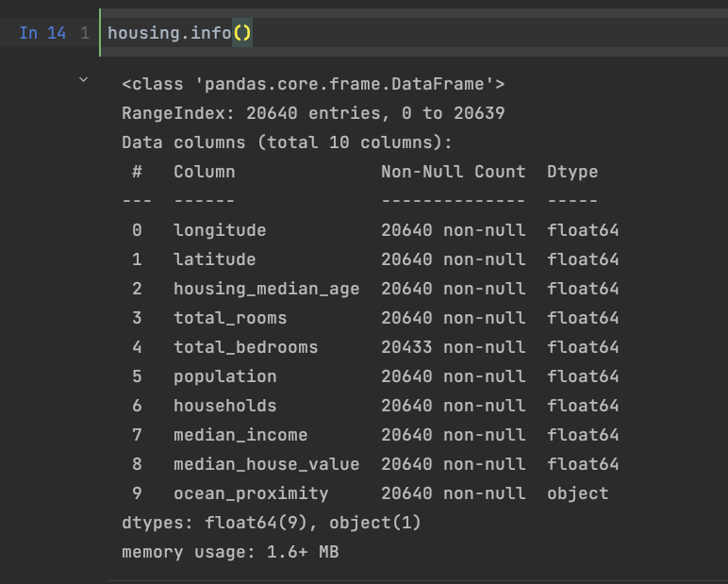Click the 'Data columns (total 10 columns)' line

click(288, 142)
